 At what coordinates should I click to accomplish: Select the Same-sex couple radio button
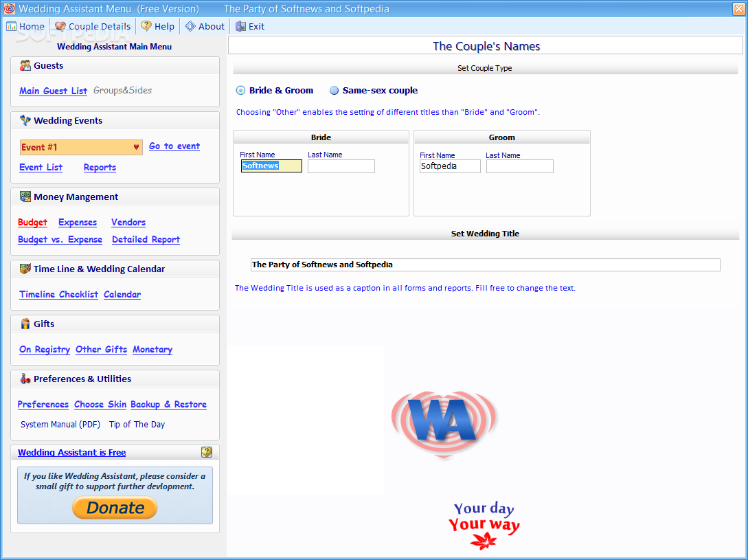point(334,90)
